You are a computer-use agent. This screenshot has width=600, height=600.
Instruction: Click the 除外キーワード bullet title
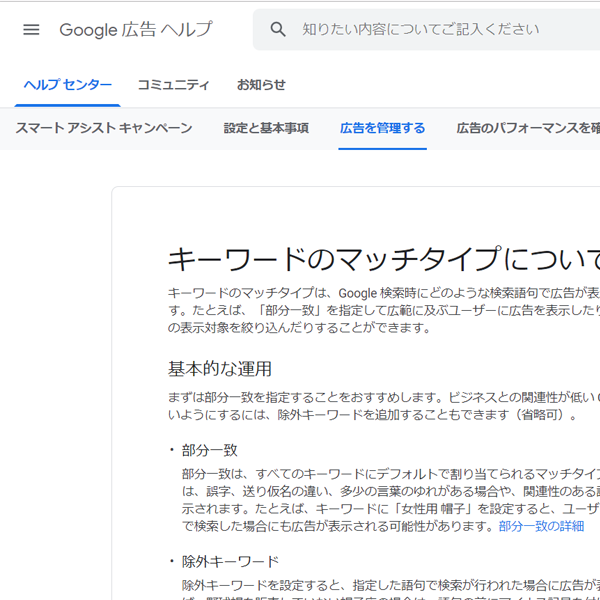tap(230, 561)
